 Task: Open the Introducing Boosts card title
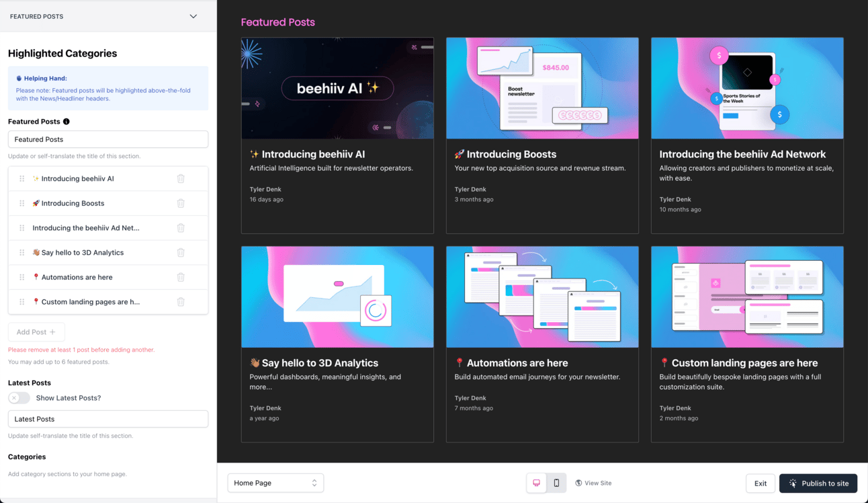(505, 154)
